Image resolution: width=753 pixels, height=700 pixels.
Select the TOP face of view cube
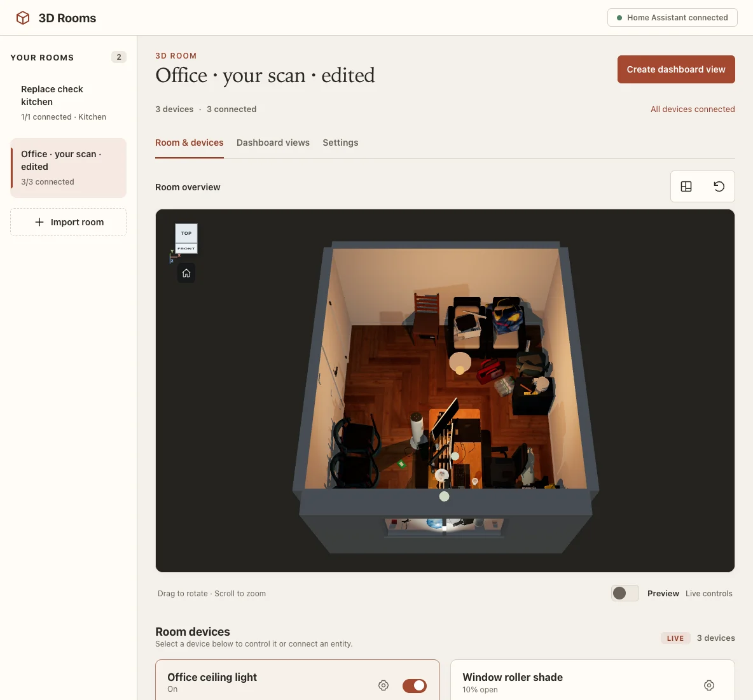(186, 233)
